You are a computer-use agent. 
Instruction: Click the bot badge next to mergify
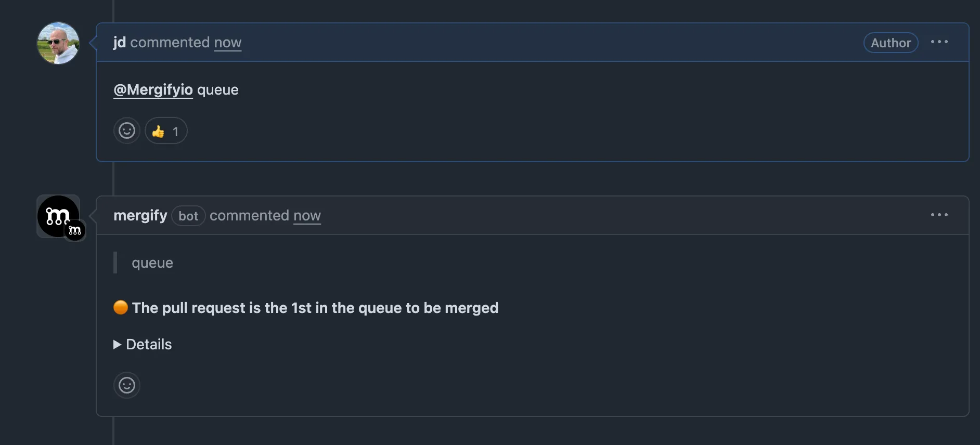point(188,216)
